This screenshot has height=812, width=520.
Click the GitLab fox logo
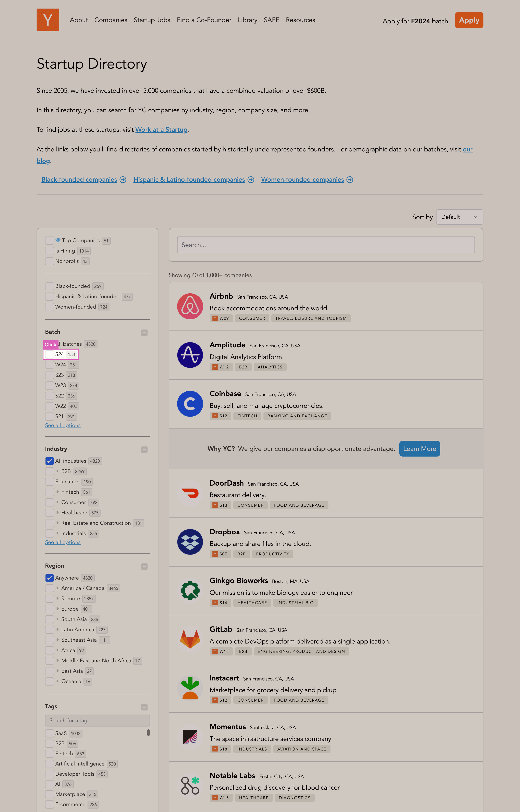190,639
